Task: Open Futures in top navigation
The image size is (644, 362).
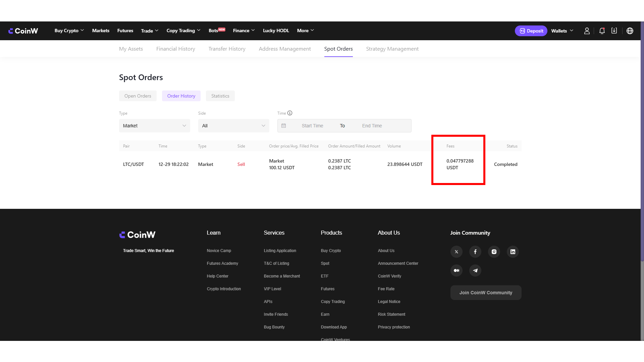Action: [x=125, y=31]
